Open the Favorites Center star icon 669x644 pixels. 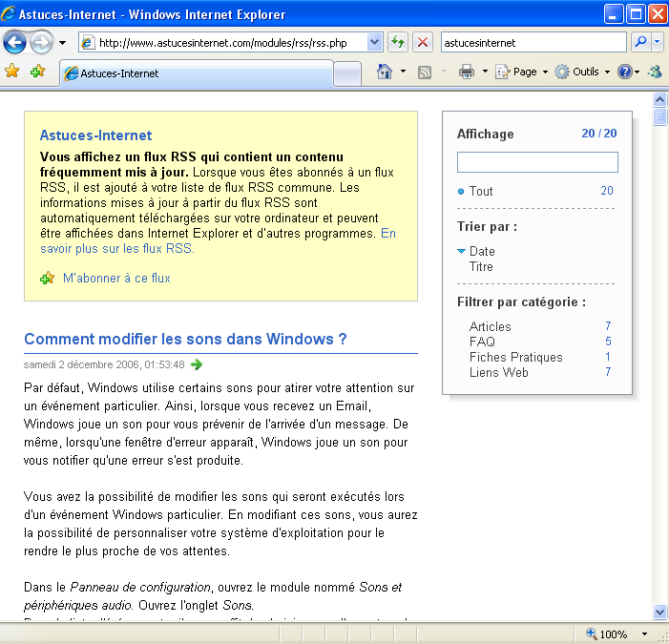pyautogui.click(x=12, y=72)
